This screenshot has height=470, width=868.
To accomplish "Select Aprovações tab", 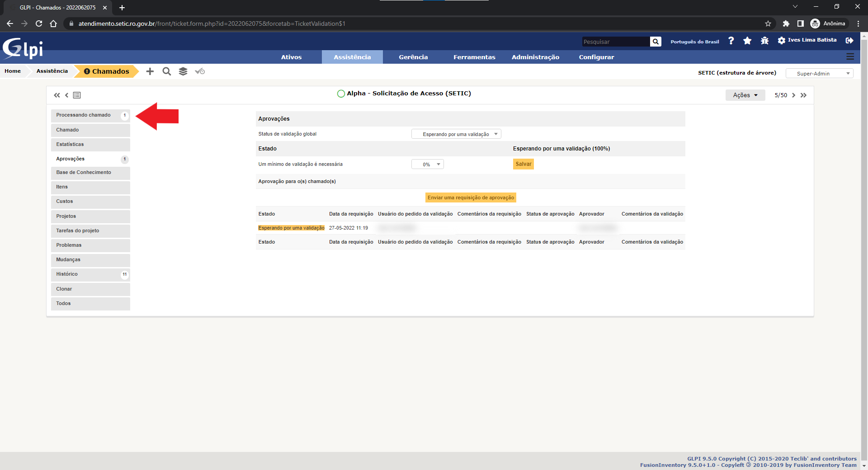I will [90, 159].
